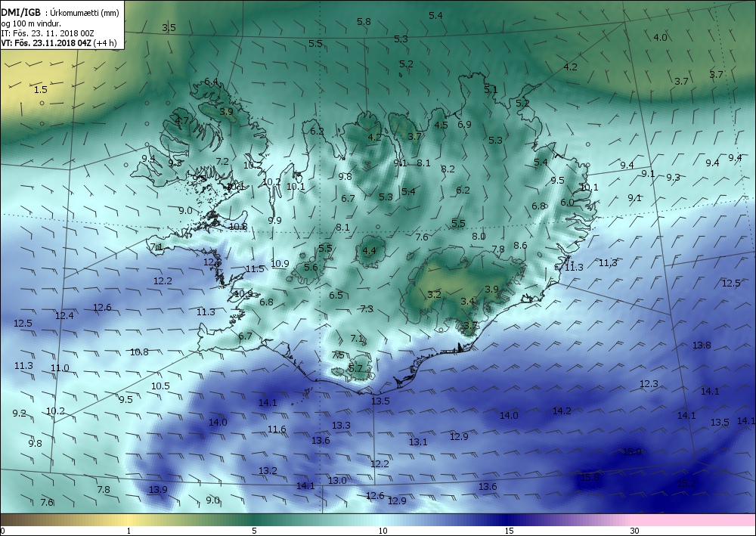This screenshot has width=756, height=536.
Task: Click the 'IT: Fös. 23. 11. 2018 00Z' line
Action: click(47, 33)
